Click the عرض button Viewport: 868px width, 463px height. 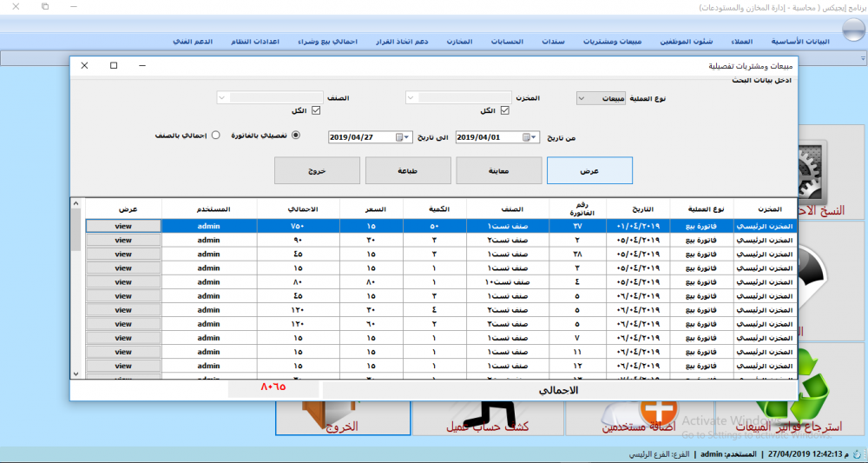(589, 170)
